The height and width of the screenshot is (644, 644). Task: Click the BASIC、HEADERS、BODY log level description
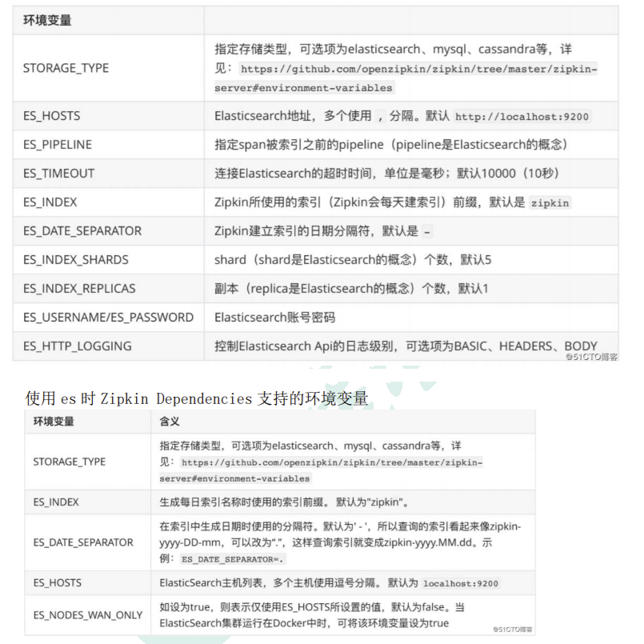click(406, 346)
